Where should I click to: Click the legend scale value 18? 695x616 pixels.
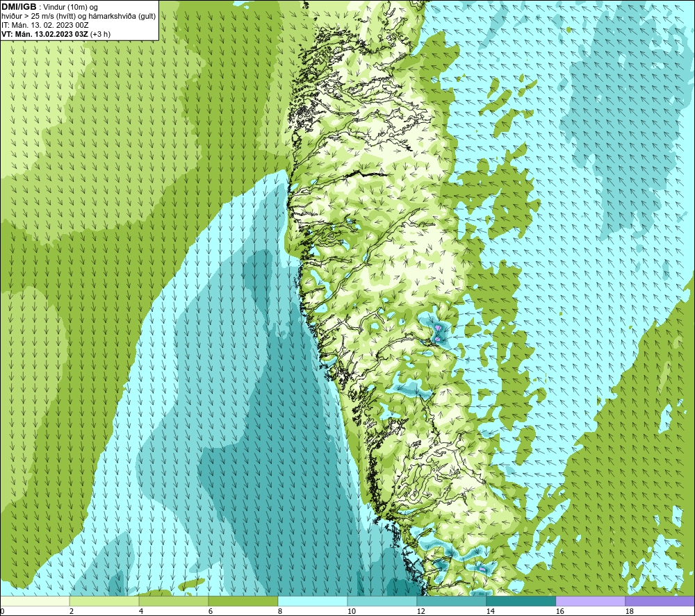(630, 612)
